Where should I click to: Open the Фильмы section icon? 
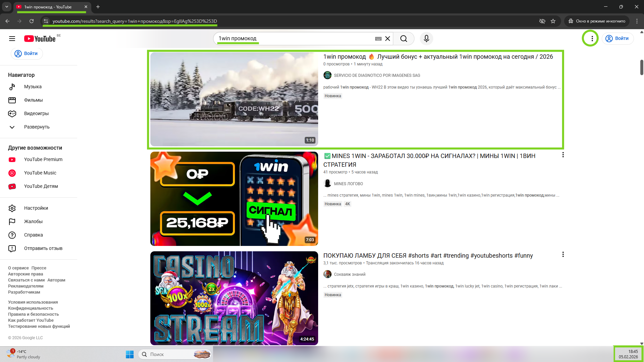click(x=12, y=100)
